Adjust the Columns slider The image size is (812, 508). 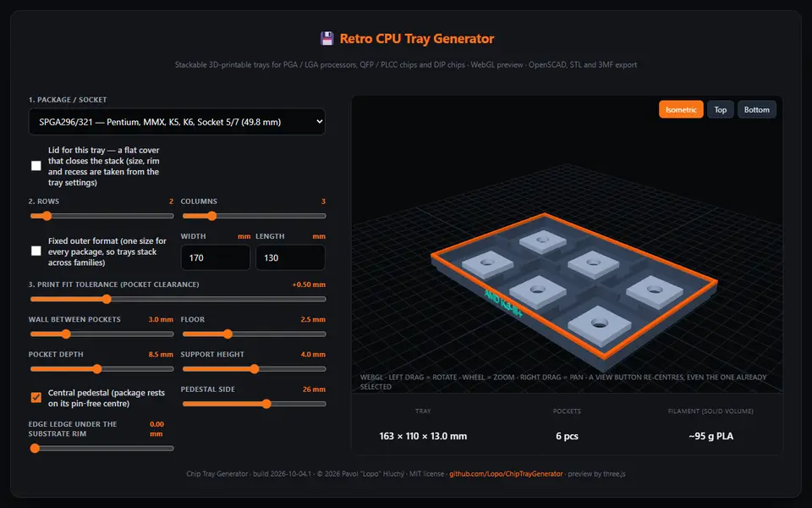click(254, 216)
